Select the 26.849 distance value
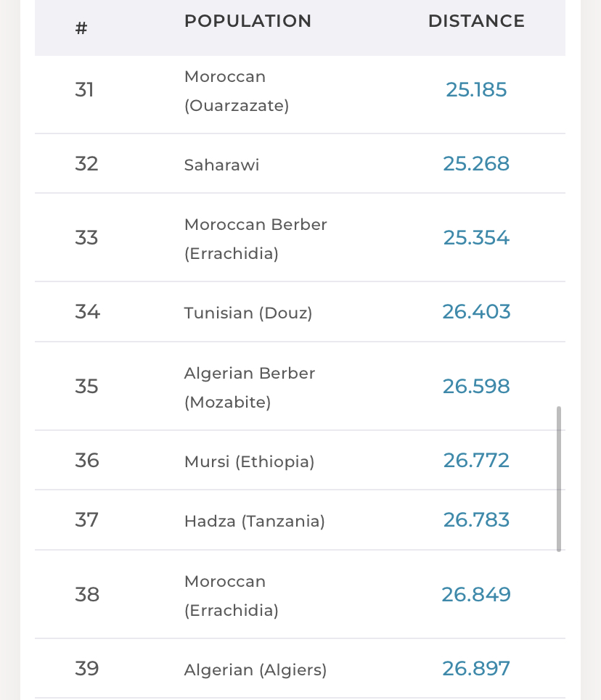601x700 pixels. (x=476, y=595)
